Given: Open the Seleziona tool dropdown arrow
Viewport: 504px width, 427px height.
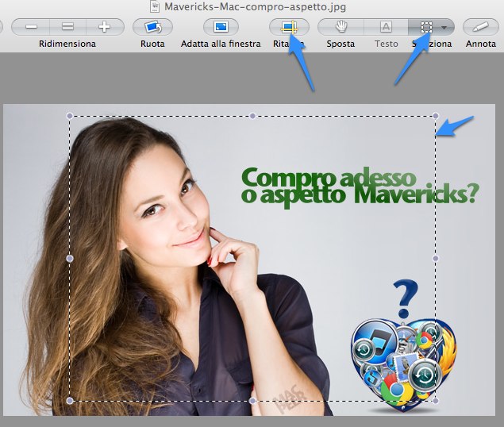Looking at the screenshot, I should [x=444, y=28].
